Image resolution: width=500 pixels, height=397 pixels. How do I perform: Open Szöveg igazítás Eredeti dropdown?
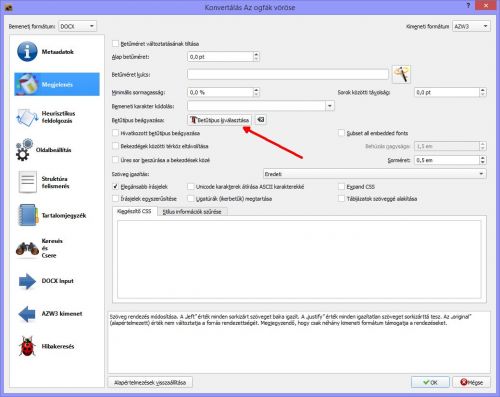click(375, 174)
